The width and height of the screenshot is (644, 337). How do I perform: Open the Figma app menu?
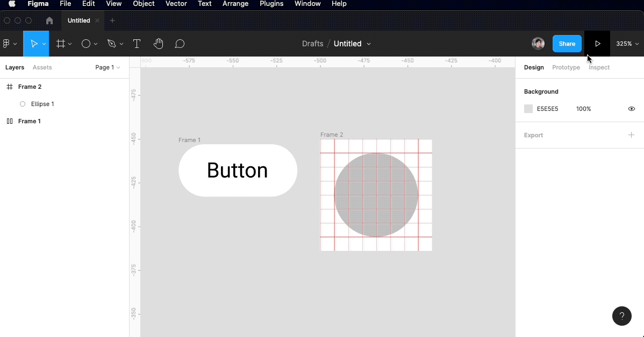tap(38, 4)
